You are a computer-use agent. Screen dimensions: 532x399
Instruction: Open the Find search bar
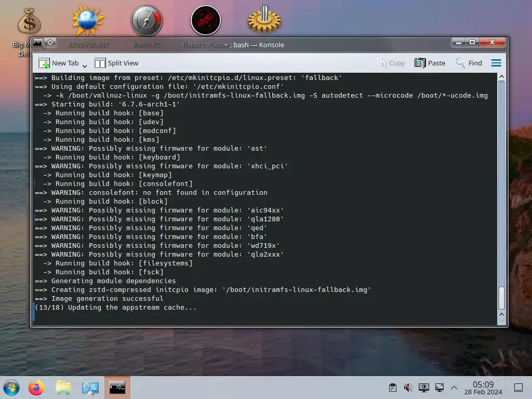[469, 63]
